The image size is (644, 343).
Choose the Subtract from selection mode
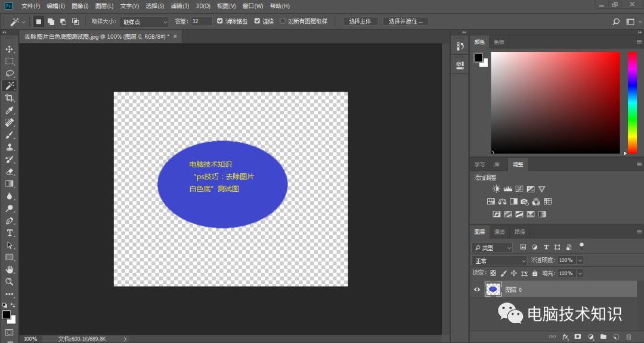63,21
